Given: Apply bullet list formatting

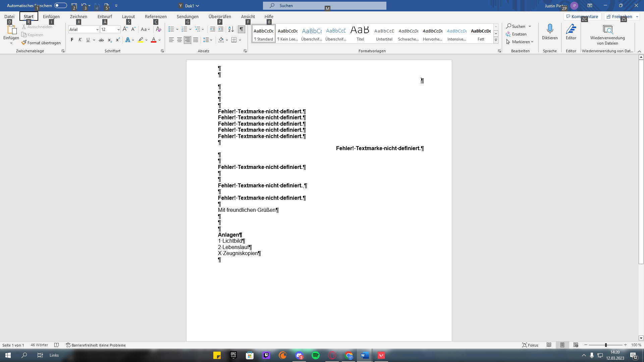Looking at the screenshot, I should pos(171,29).
